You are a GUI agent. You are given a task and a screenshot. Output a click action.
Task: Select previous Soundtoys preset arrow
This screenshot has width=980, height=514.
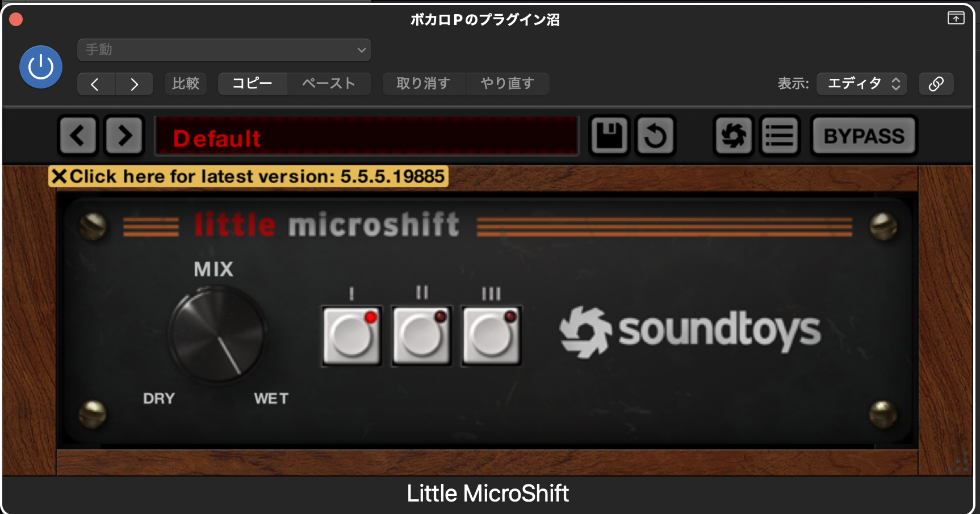click(78, 136)
